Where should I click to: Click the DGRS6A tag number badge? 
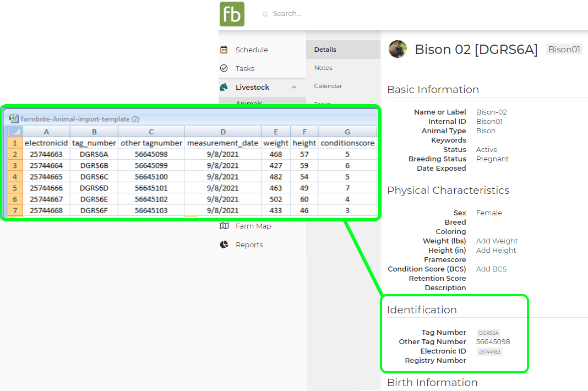(488, 333)
